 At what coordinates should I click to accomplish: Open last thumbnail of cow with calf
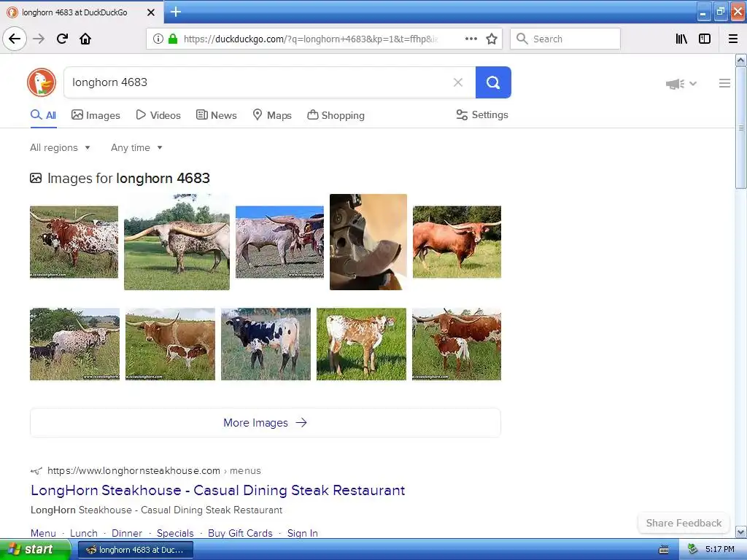coord(457,344)
